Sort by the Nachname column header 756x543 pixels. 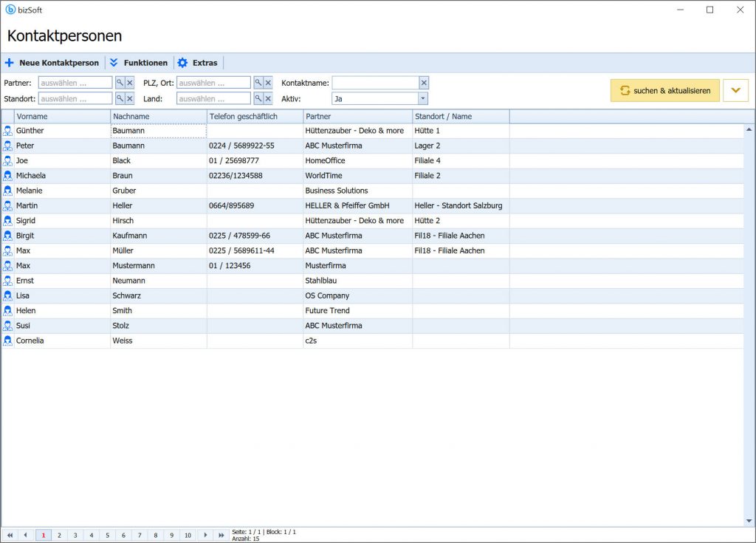click(159, 116)
